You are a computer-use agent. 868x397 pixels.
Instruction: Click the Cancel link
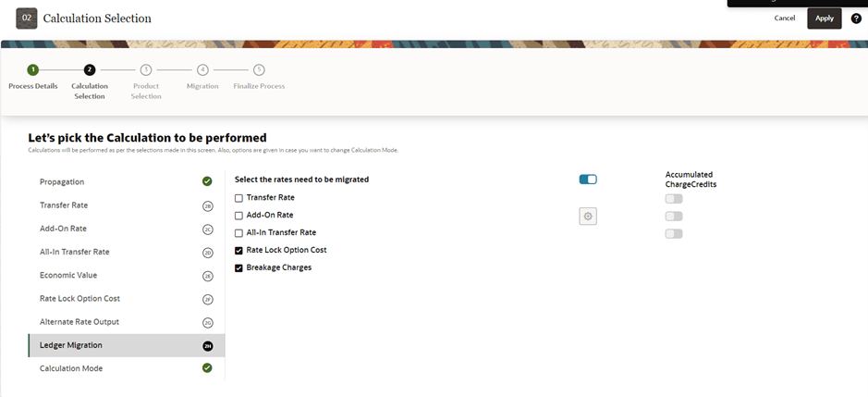point(785,19)
